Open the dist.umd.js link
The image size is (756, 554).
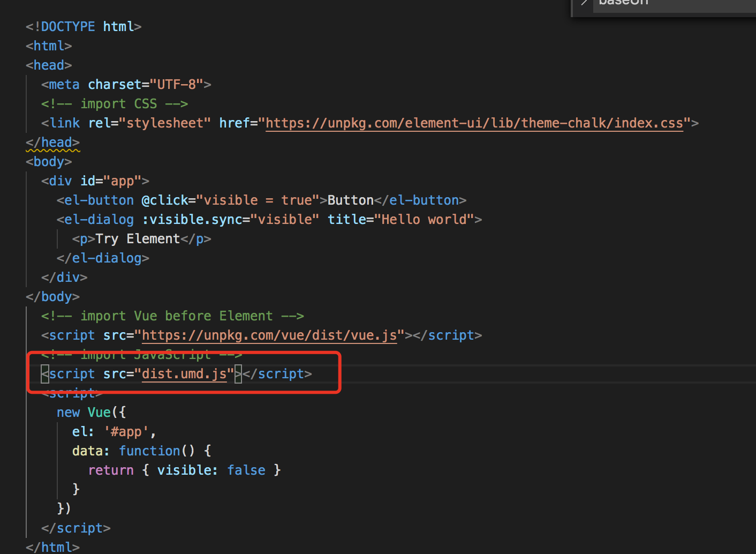coord(184,373)
